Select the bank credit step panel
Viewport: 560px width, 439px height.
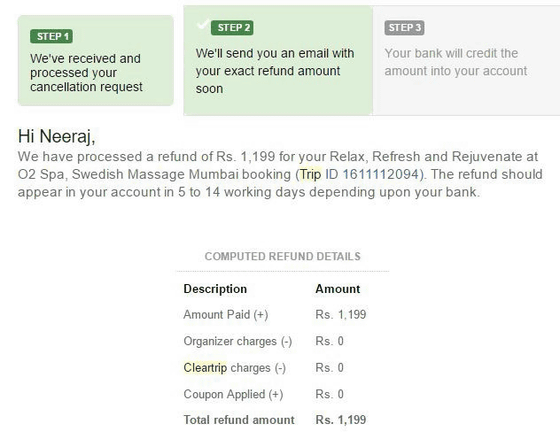coord(466,60)
